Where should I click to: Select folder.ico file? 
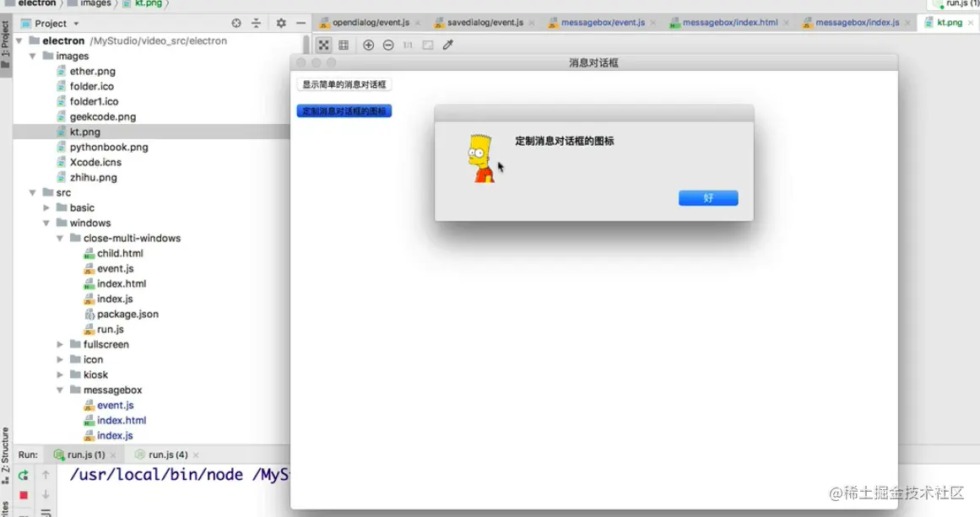click(x=92, y=86)
